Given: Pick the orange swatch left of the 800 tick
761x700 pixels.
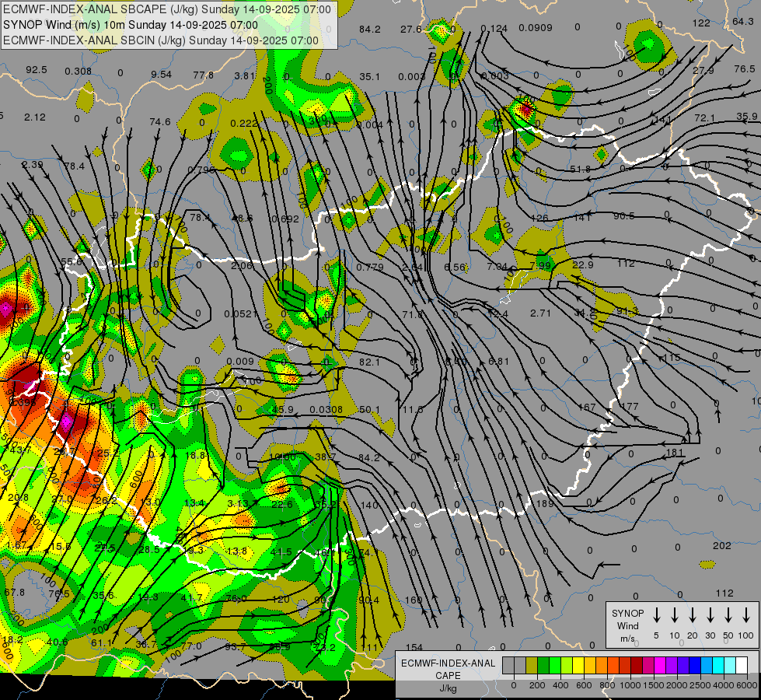Looking at the screenshot, I should (x=602, y=665).
